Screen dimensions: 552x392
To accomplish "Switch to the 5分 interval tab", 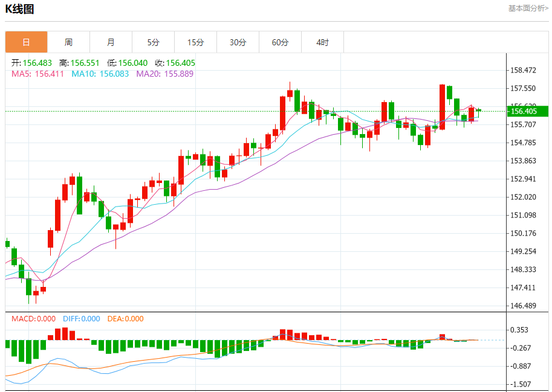I will coord(153,42).
